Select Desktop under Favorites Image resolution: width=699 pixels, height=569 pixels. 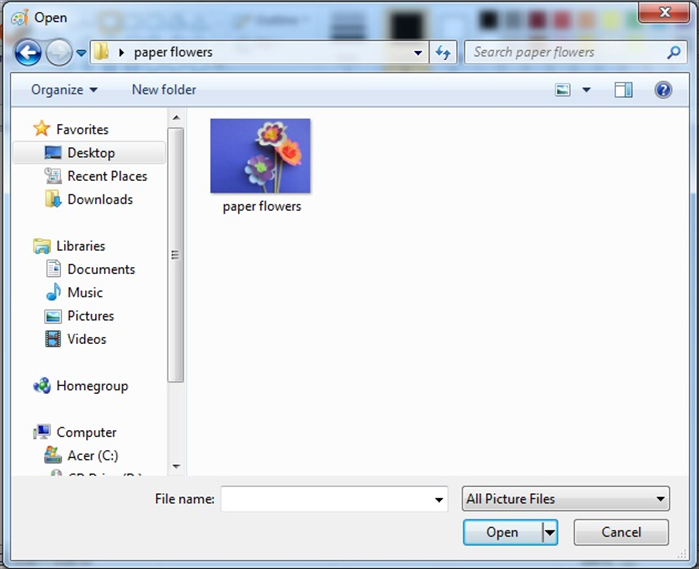coord(89,153)
